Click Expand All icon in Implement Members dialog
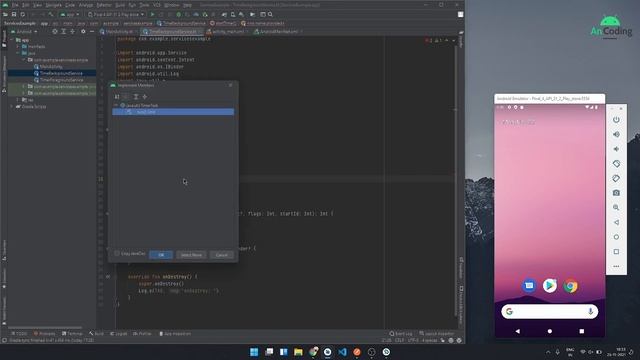This screenshot has height=360, width=640. point(136,97)
